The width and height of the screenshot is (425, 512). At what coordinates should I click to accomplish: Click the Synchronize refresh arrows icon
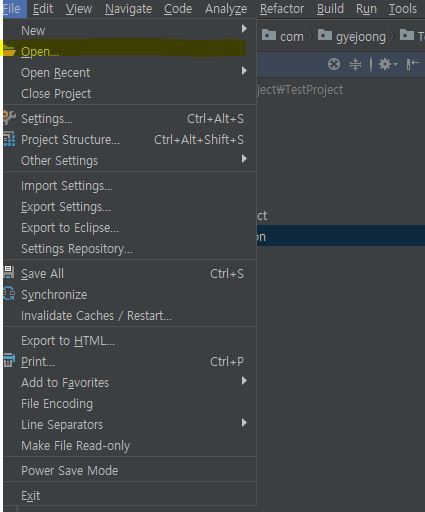[x=9, y=294]
